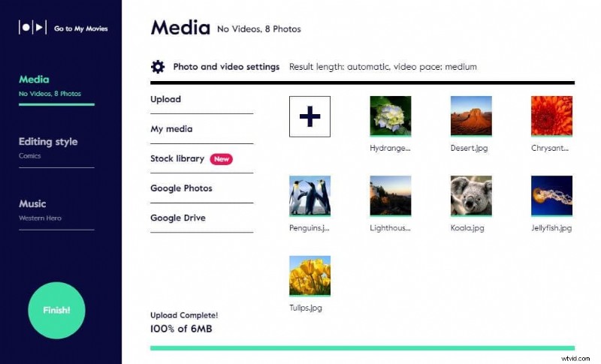Click the Lighthous... file name

390,228
